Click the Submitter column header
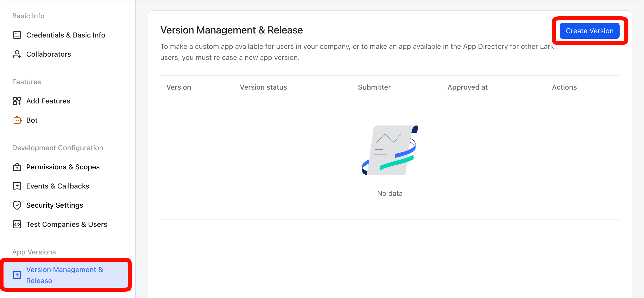The height and width of the screenshot is (298, 644). click(x=374, y=87)
